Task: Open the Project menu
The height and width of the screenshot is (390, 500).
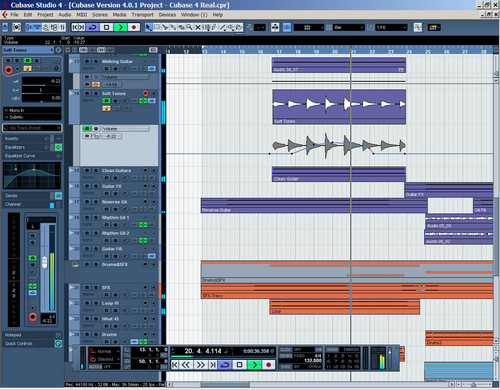Action: [45, 15]
